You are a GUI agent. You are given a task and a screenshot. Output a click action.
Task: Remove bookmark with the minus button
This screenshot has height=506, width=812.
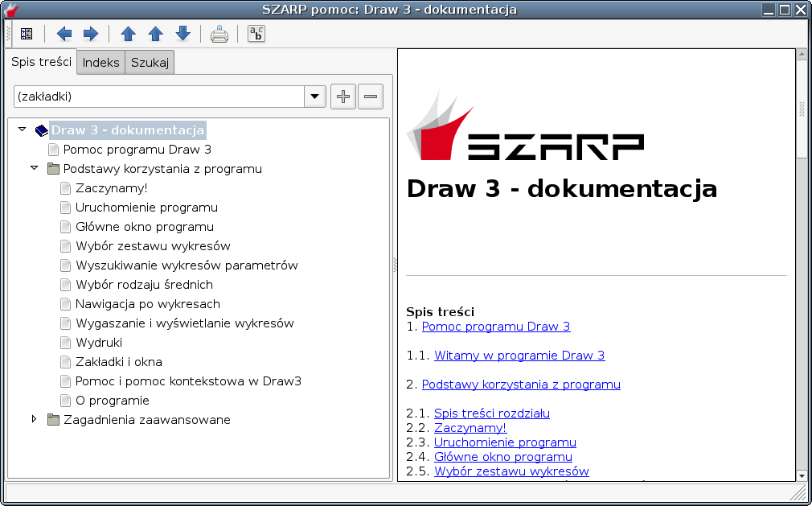[371, 97]
